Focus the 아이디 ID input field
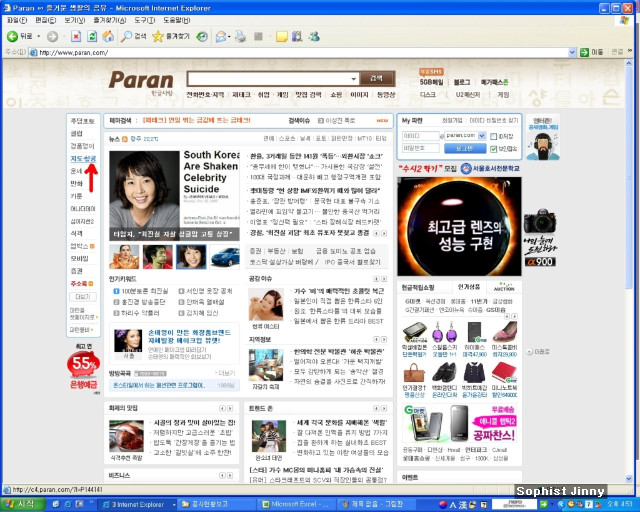This screenshot has height=512, width=640. [420, 136]
